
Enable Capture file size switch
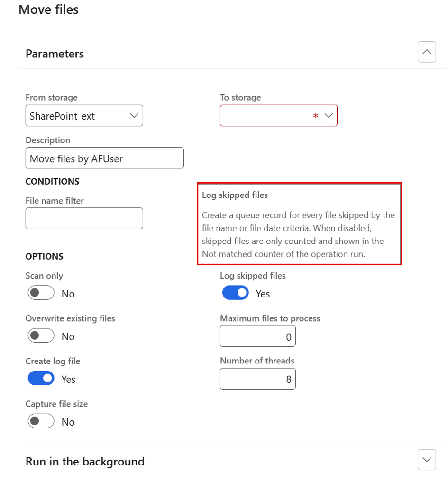click(x=41, y=421)
